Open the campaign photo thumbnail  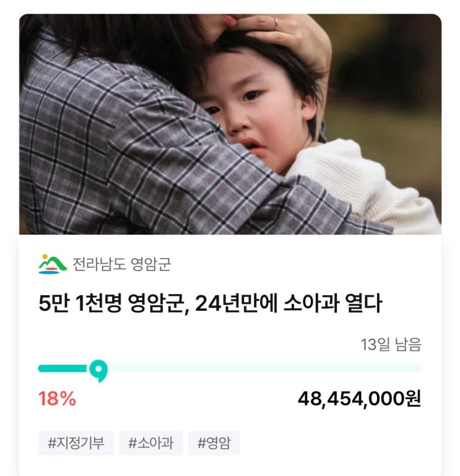(x=230, y=124)
